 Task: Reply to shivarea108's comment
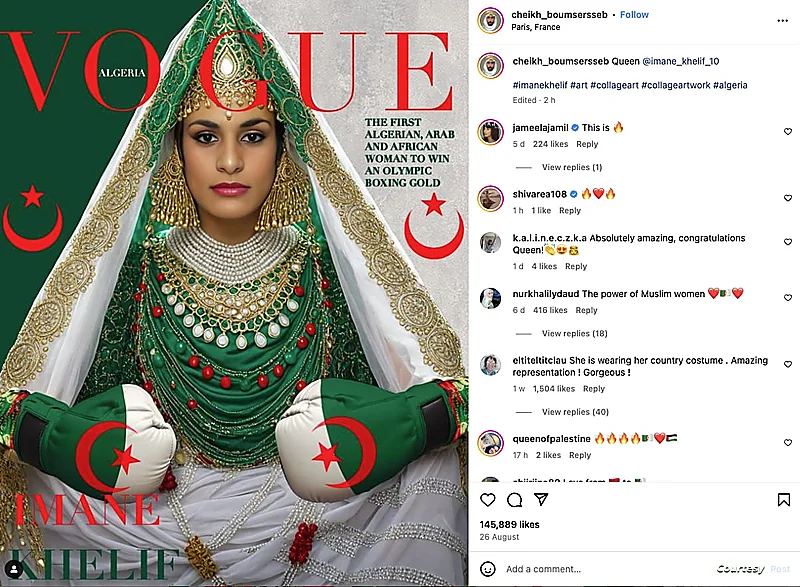(x=570, y=211)
